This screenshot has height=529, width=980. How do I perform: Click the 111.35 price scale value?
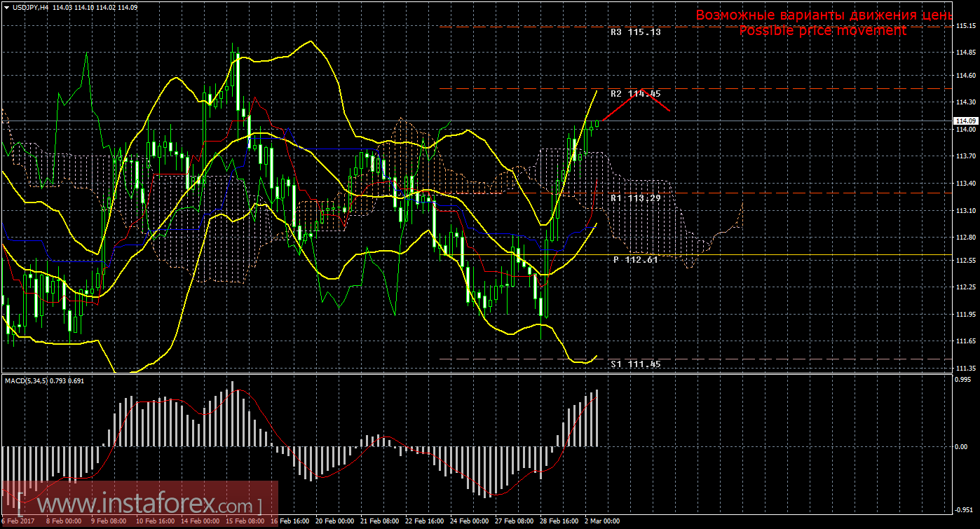pyautogui.click(x=965, y=368)
